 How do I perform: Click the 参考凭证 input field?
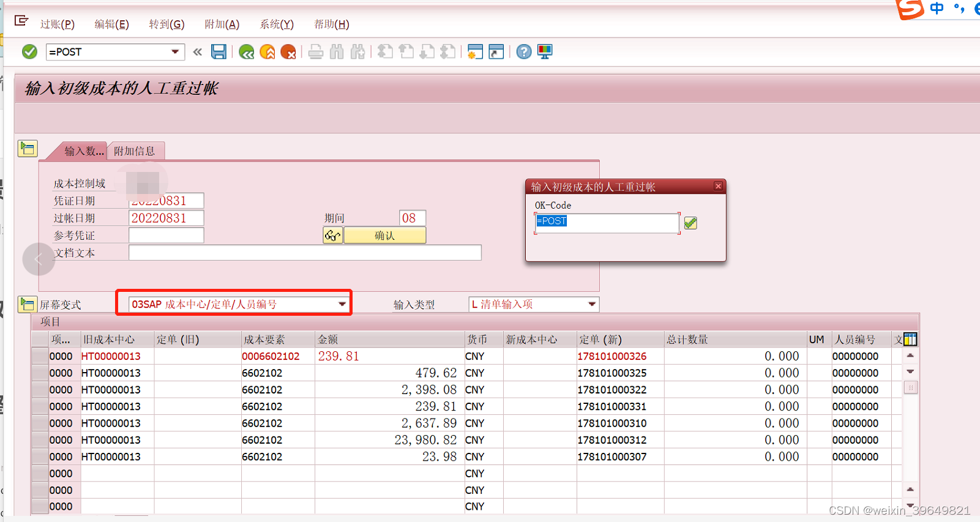[166, 236]
